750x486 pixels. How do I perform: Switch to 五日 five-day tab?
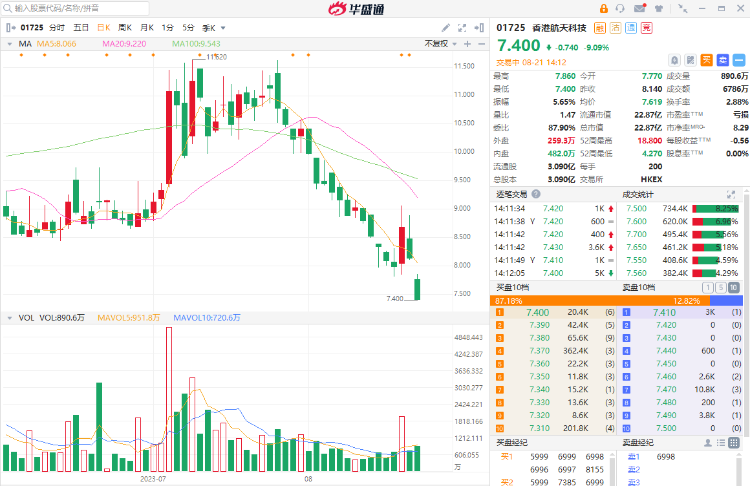coord(81,28)
